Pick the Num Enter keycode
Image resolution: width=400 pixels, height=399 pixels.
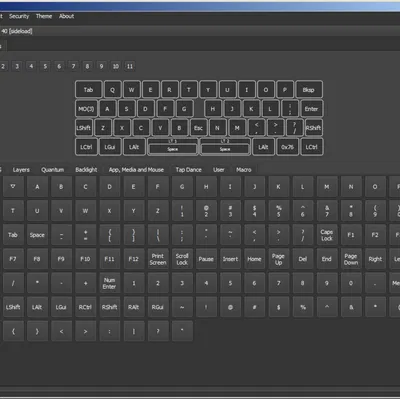pos(109,283)
